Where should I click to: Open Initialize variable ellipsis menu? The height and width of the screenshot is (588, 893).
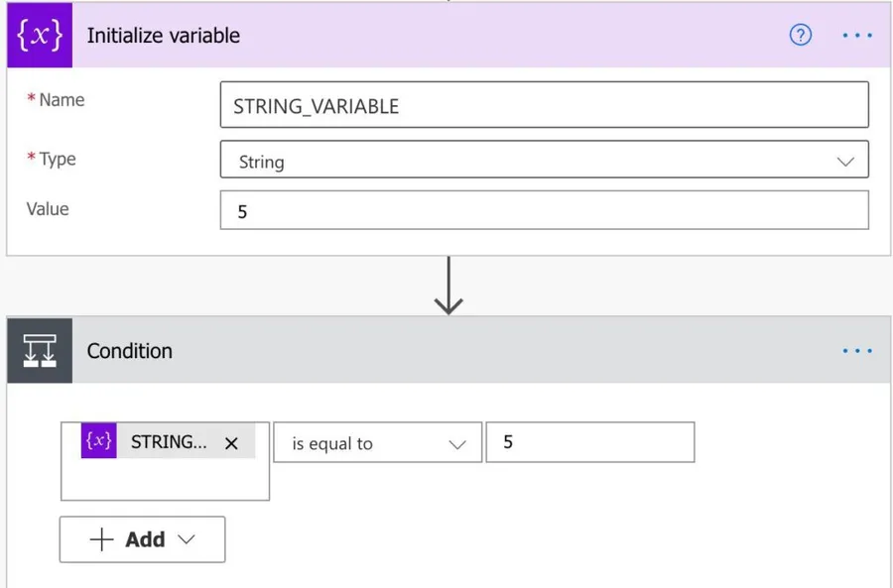[856, 35]
